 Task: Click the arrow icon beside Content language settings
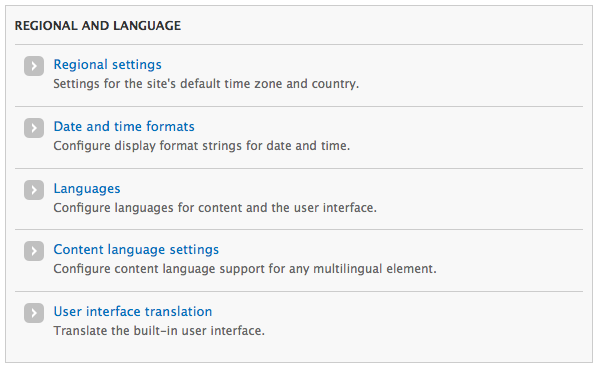pyautogui.click(x=34, y=251)
